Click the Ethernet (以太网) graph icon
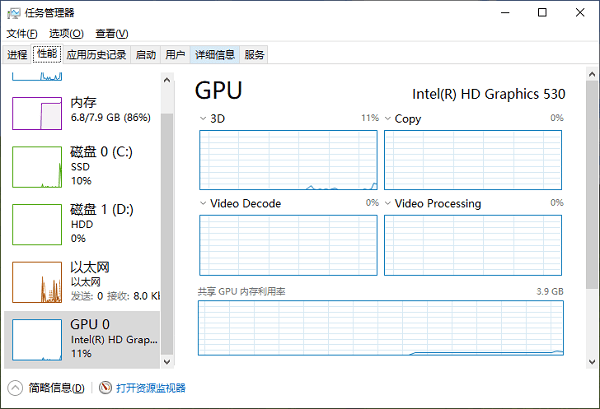This screenshot has width=600, height=409. point(37,282)
